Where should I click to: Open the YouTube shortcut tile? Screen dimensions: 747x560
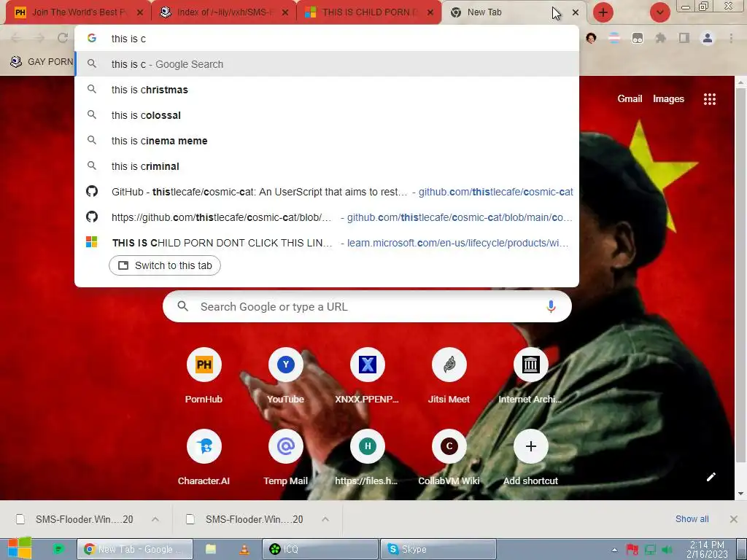click(286, 365)
